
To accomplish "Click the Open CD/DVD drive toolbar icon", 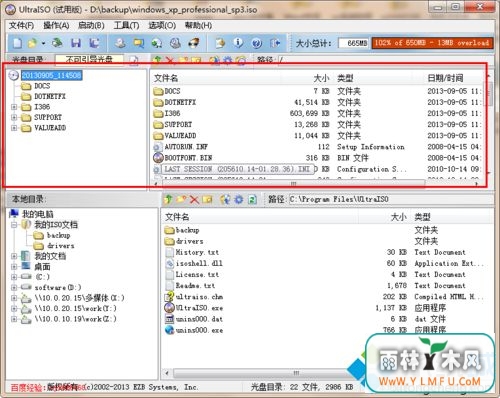I will (x=57, y=43).
